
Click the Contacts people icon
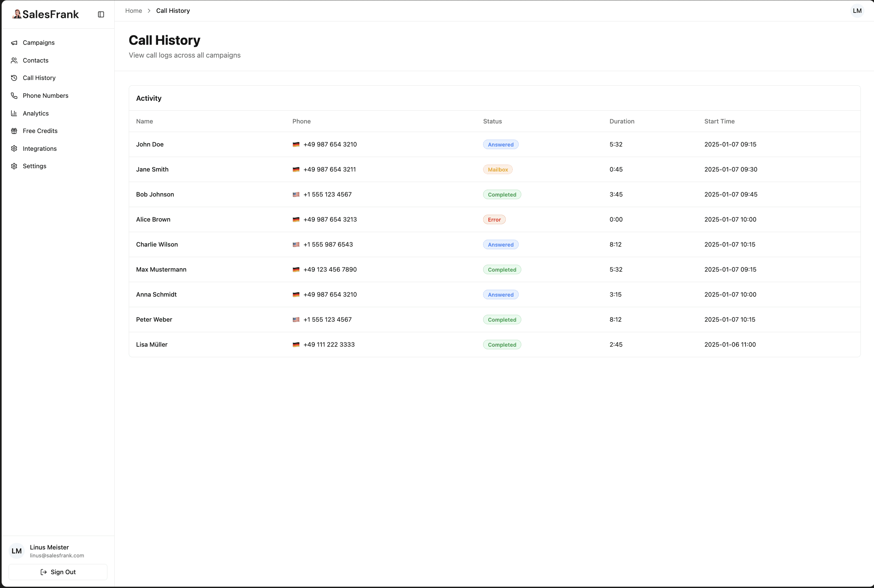[14, 60]
